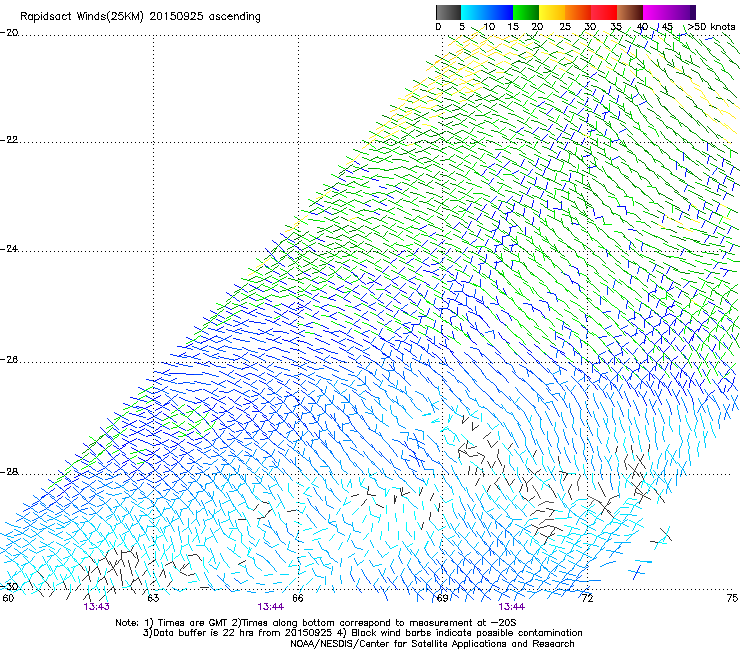Click the '>50 knots' legend label
Screen dimensions: 740x650
(x=711, y=26)
